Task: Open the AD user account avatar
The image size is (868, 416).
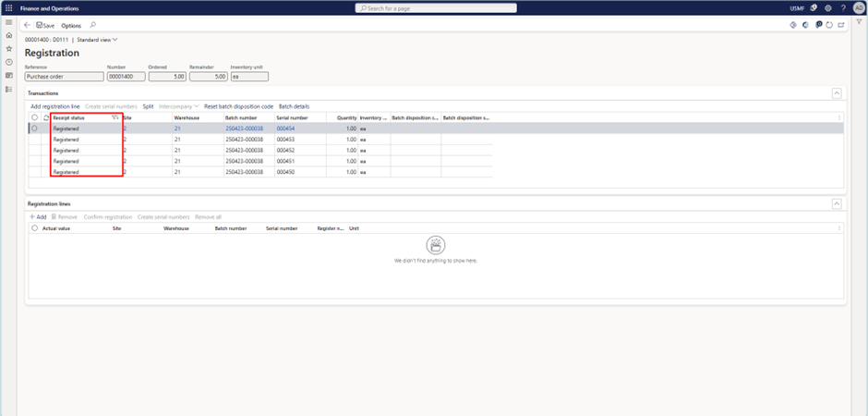Action: point(859,8)
